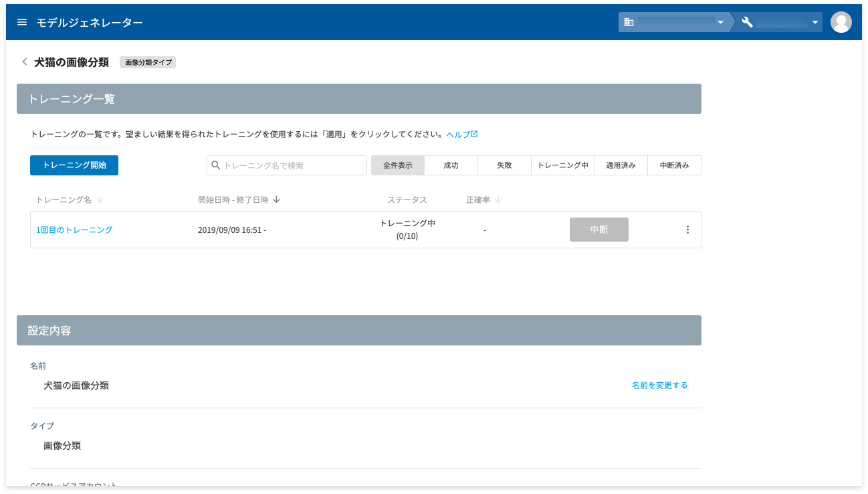
Task: Click the wrench project icon
Action: (x=748, y=22)
